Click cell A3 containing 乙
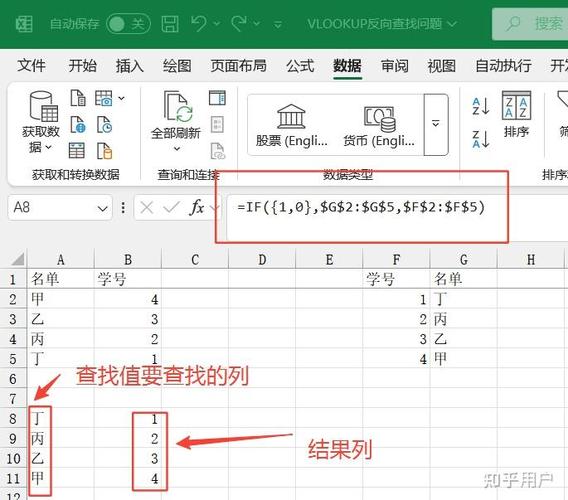 coord(60,319)
